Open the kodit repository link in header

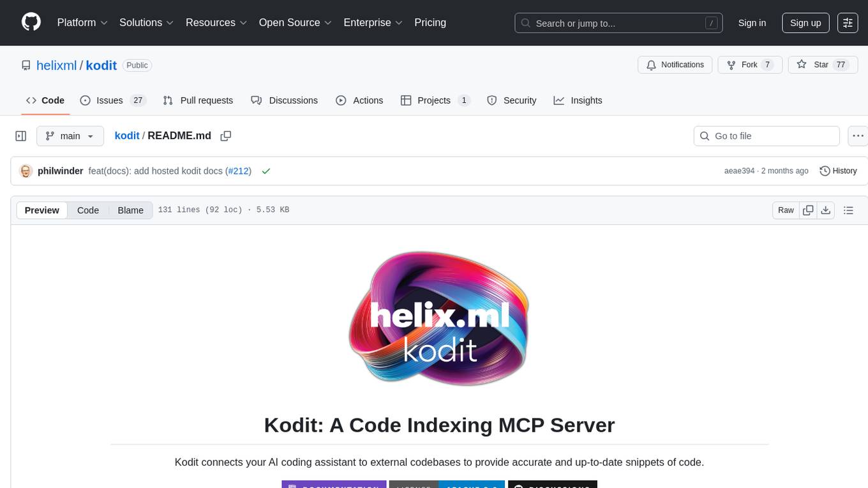tap(101, 65)
